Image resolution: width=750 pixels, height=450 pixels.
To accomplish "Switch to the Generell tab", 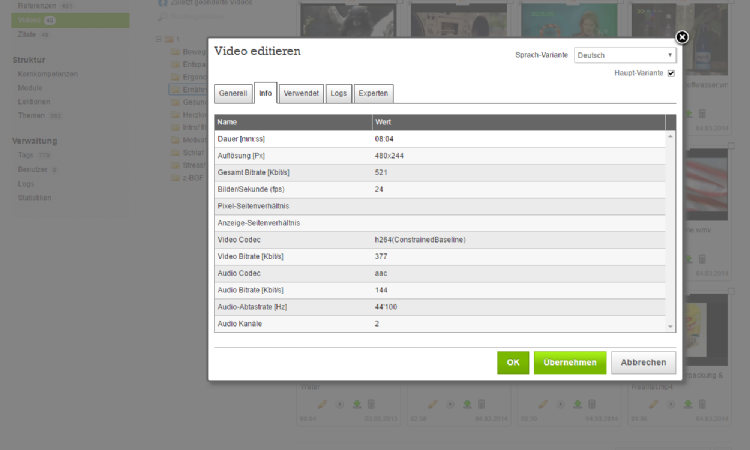I will point(232,93).
